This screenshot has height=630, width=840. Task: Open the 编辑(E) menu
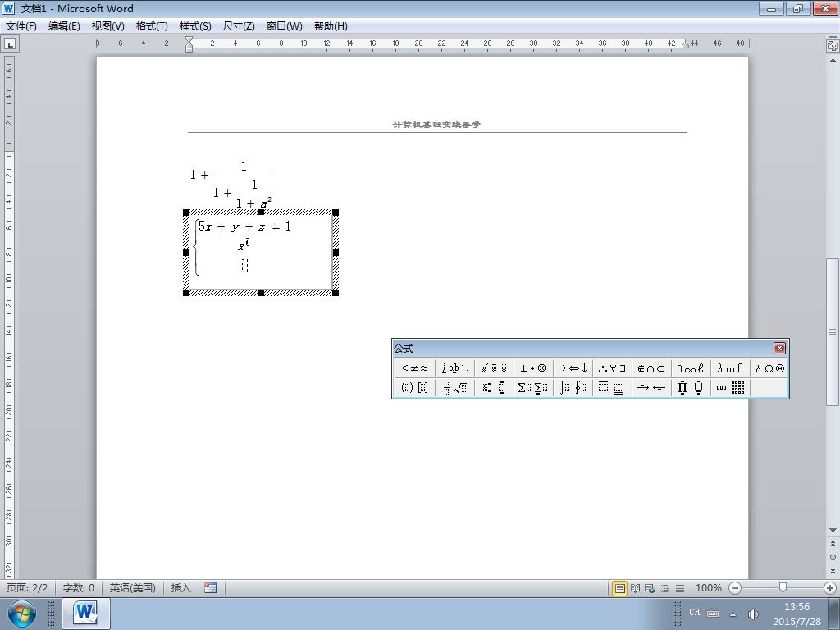[x=64, y=25]
